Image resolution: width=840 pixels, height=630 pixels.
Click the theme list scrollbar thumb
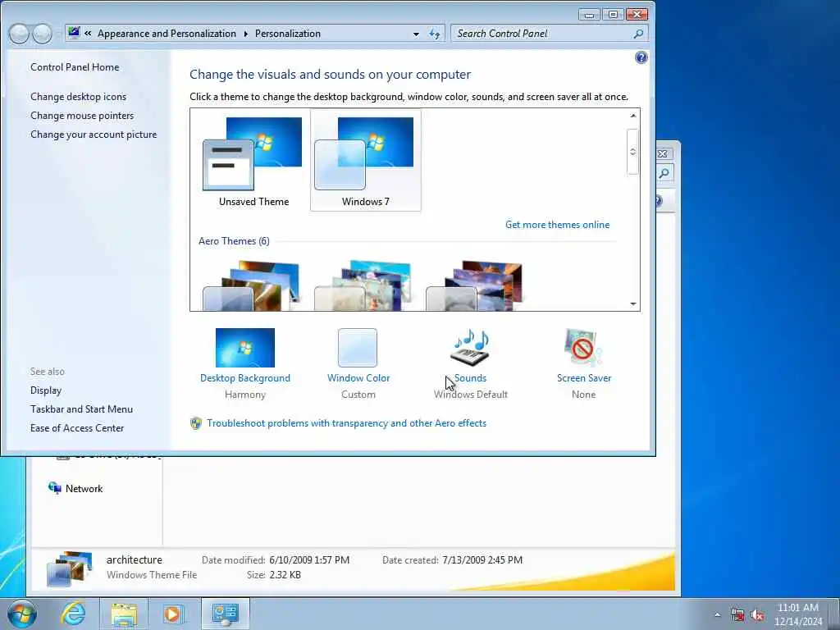632,152
